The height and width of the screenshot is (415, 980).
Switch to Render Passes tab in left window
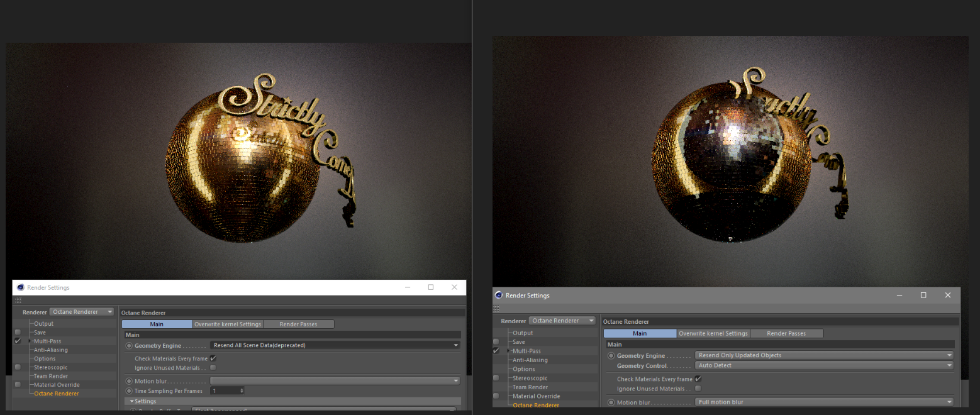click(299, 324)
